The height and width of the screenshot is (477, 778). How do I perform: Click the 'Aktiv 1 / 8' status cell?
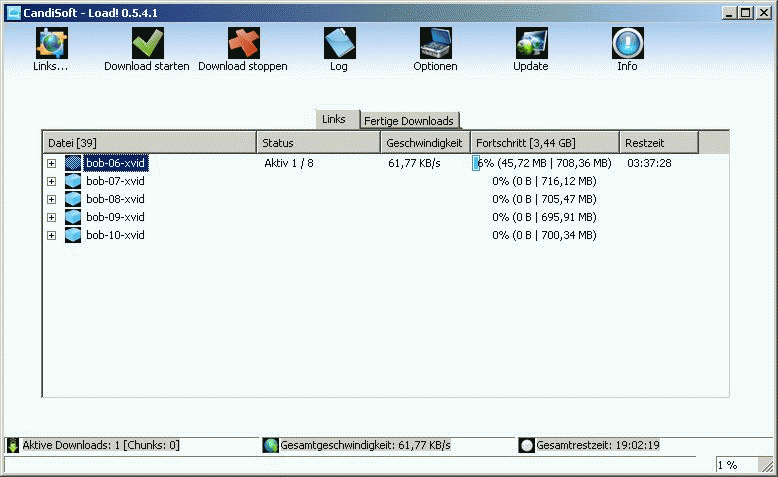pyautogui.click(x=289, y=163)
